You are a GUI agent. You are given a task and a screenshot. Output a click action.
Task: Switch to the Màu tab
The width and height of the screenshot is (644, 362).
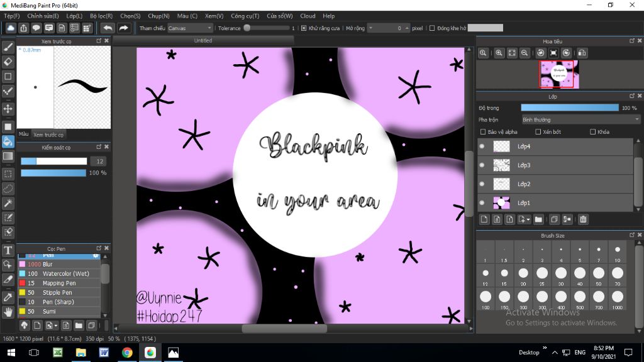pyautogui.click(x=24, y=134)
